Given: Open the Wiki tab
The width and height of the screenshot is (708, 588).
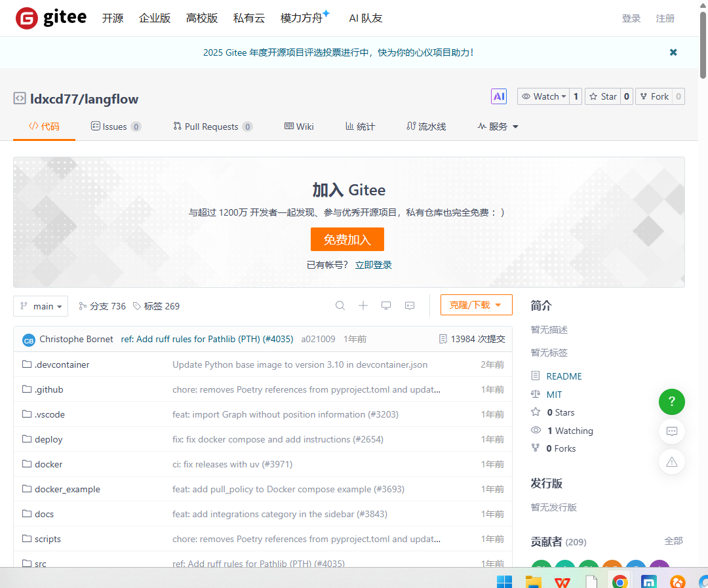Looking at the screenshot, I should [298, 127].
